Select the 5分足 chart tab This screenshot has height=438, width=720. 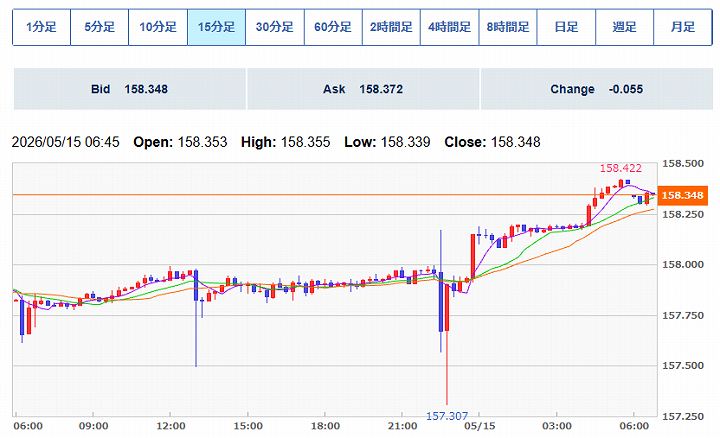[x=100, y=27]
